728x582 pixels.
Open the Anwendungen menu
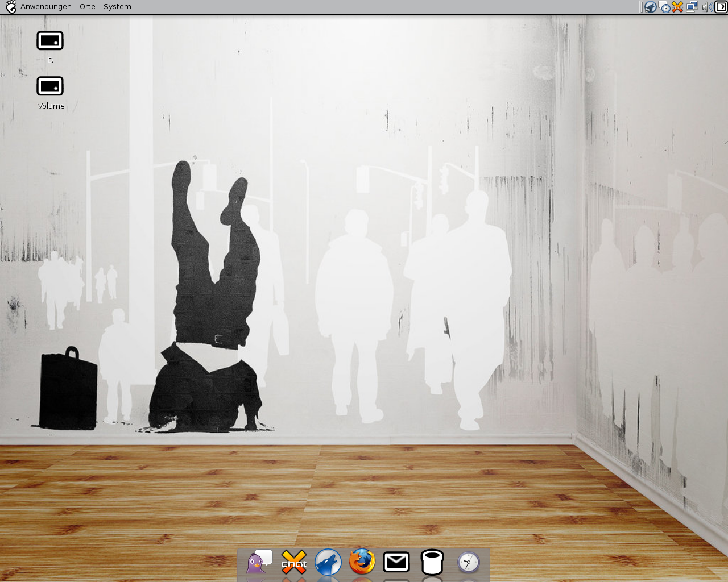tap(45, 7)
